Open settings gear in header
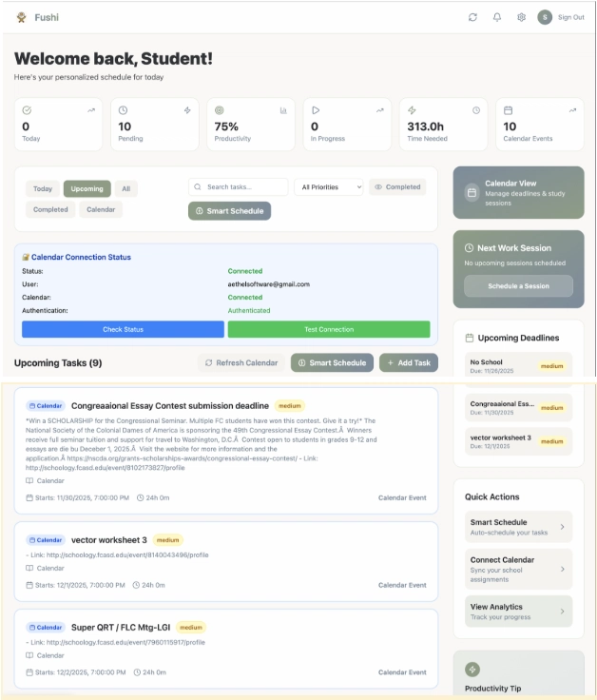The height and width of the screenshot is (700, 597). pyautogui.click(x=521, y=17)
